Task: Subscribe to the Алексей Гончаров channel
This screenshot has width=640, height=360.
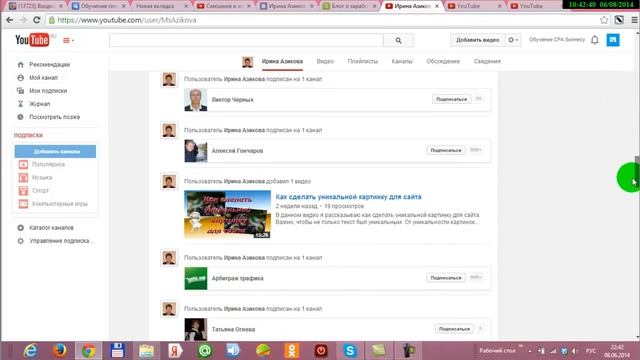Action: (446, 150)
